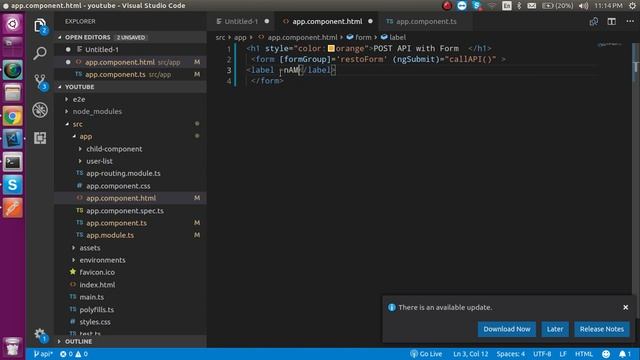Open the Manage gear icon
The height and width of the screenshot is (360, 640).
click(40, 335)
